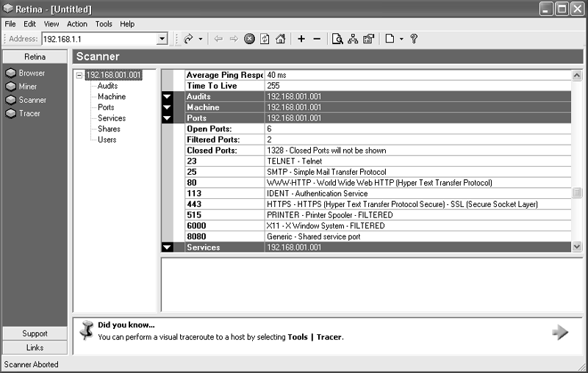
Task: Click the properties options toolbar icon
Action: [369, 39]
